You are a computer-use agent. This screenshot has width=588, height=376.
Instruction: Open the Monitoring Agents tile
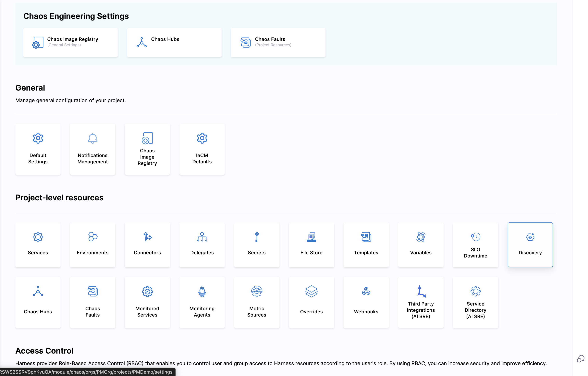pos(202,302)
